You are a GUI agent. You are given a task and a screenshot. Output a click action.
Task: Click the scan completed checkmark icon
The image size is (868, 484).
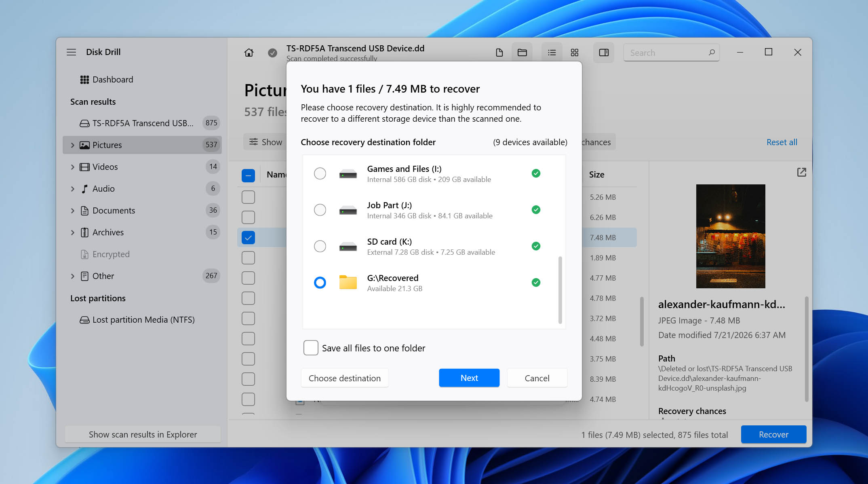(x=273, y=53)
